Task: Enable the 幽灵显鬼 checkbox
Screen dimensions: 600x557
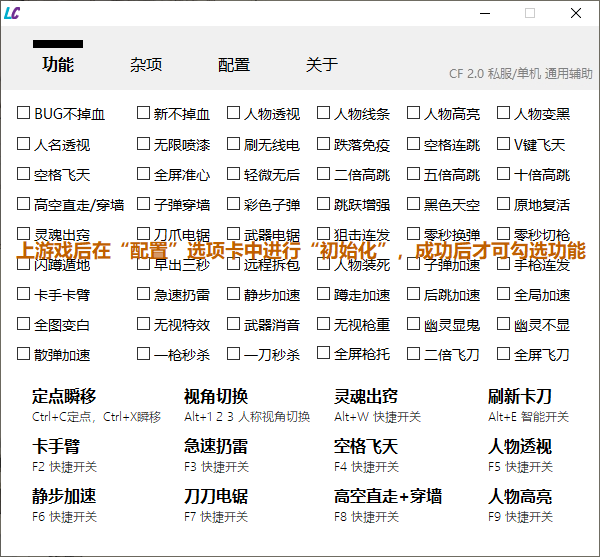Action: click(x=414, y=324)
